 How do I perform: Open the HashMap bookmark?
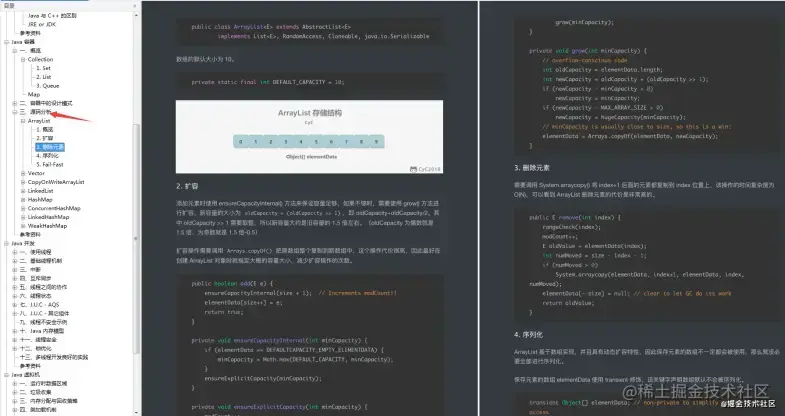click(40, 200)
